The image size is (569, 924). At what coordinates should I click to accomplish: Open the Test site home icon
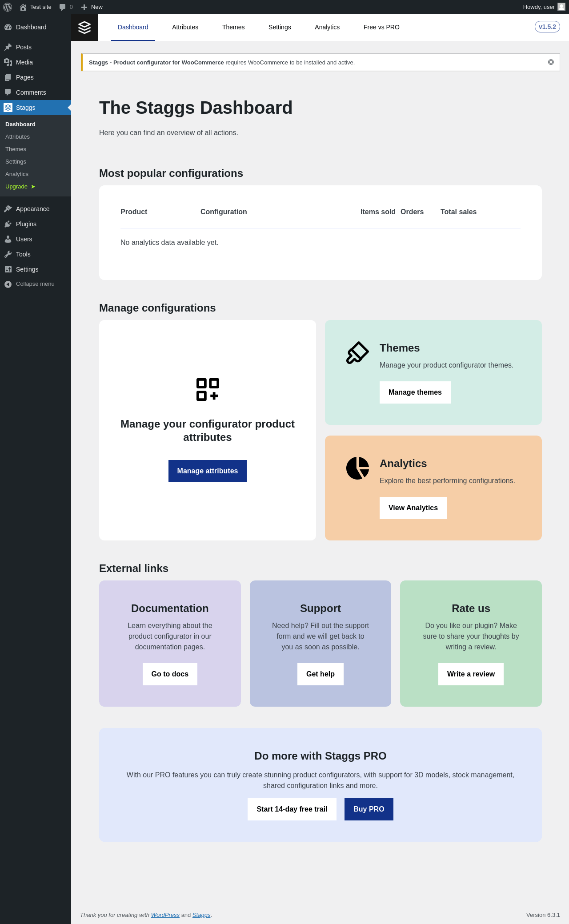tap(23, 7)
